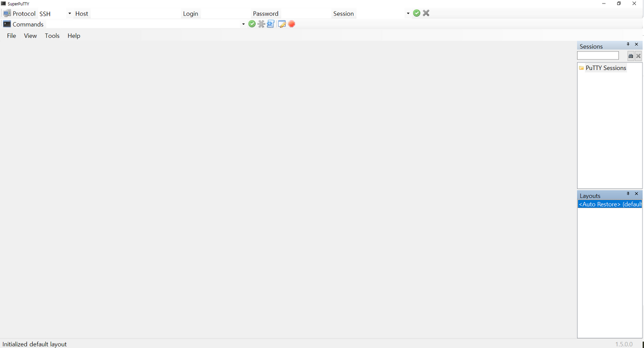Click the Sessions panel title
Image resolution: width=644 pixels, height=348 pixels.
[591, 46]
